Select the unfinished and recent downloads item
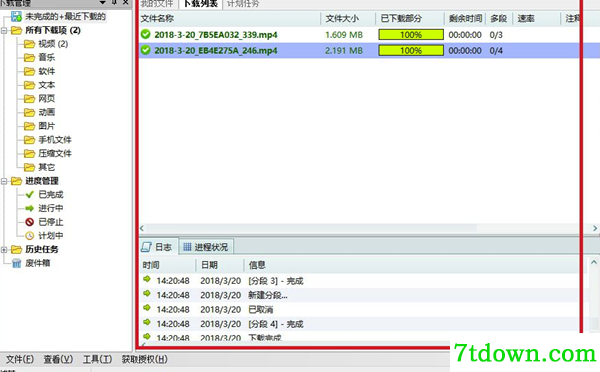This screenshot has height=372, width=600. (x=65, y=16)
